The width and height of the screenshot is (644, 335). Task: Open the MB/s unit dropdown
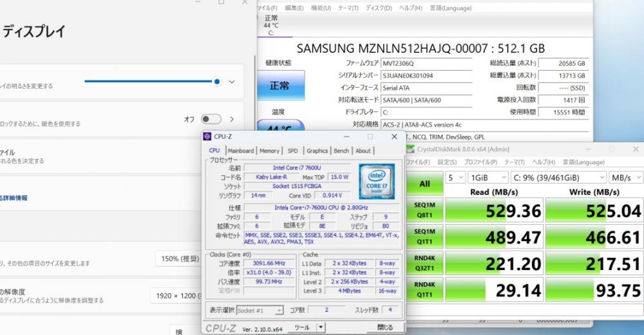click(x=626, y=178)
